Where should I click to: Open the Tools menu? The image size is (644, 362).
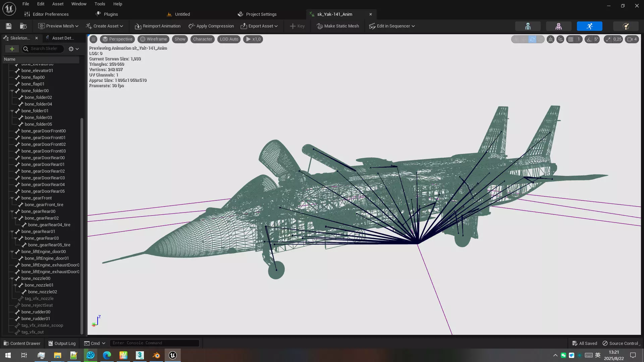pyautogui.click(x=100, y=4)
